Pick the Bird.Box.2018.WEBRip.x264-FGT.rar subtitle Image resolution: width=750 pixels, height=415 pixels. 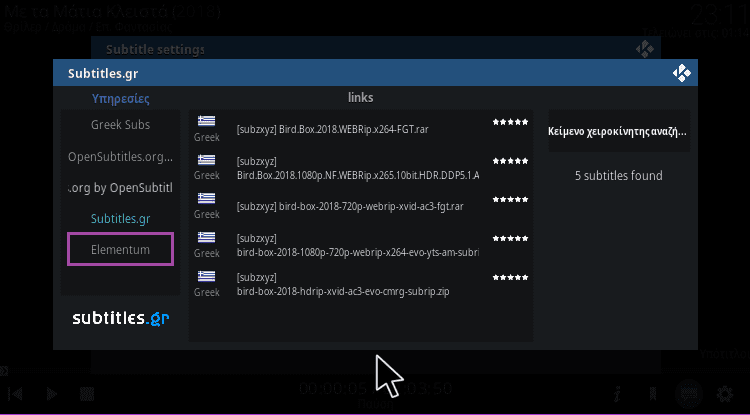coord(361,130)
